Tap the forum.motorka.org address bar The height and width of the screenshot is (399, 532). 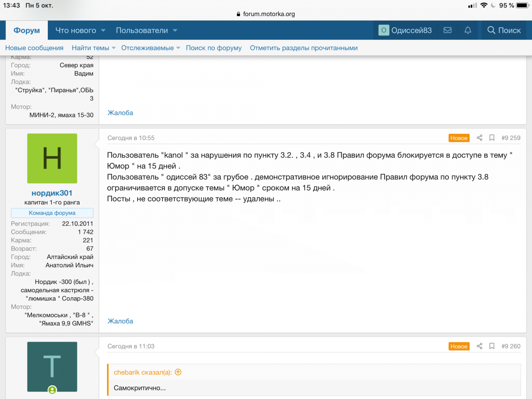pyautogui.click(x=266, y=14)
